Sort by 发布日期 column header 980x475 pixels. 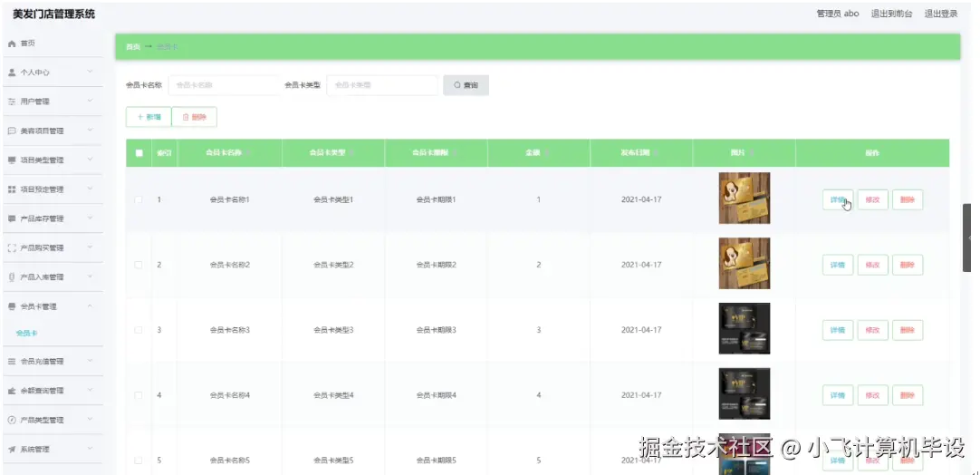(x=640, y=152)
